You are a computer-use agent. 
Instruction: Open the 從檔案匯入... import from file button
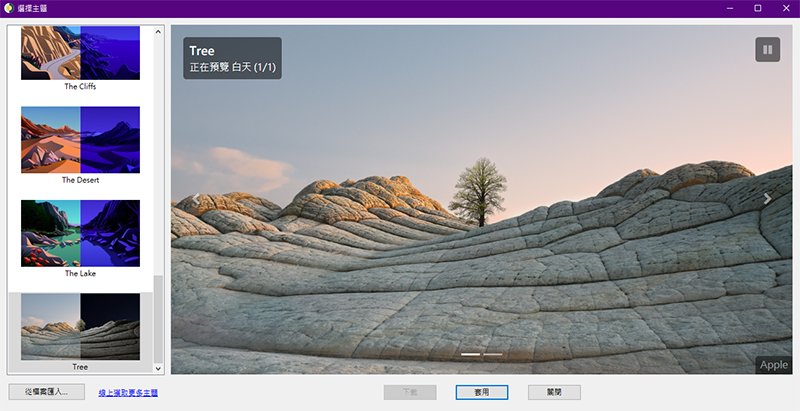(x=47, y=392)
